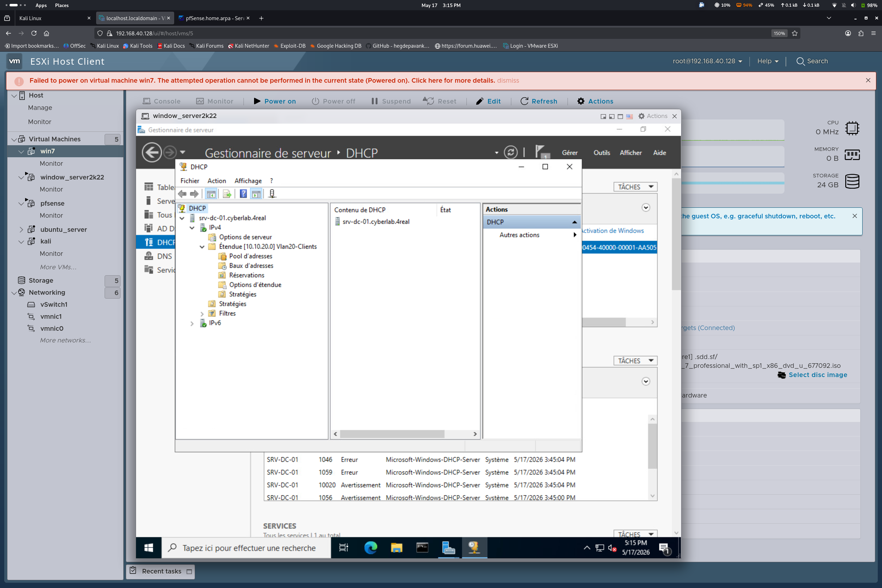Click the Windows taskbar search box
The image size is (882, 588).
[246, 548]
